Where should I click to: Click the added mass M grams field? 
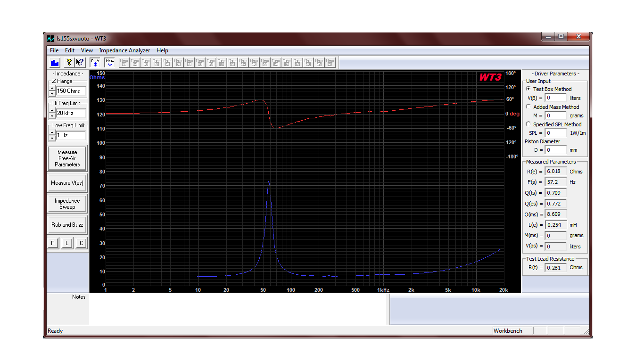point(555,115)
